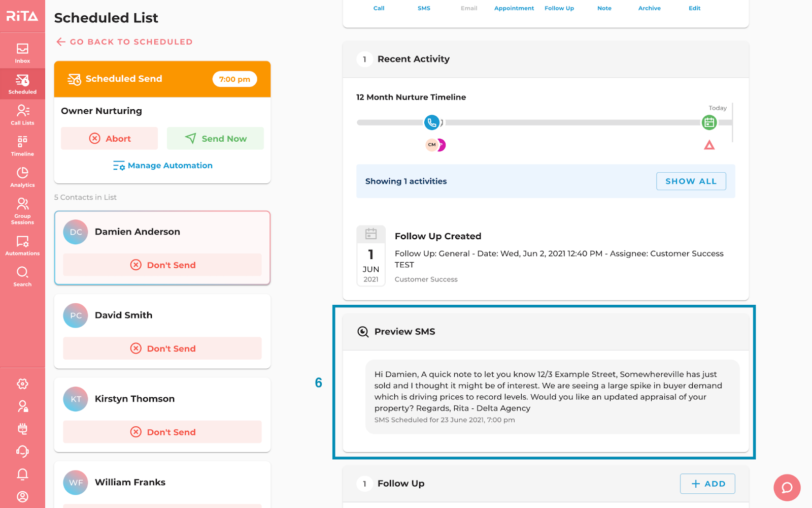
Task: Go back to Scheduled
Action: click(124, 42)
